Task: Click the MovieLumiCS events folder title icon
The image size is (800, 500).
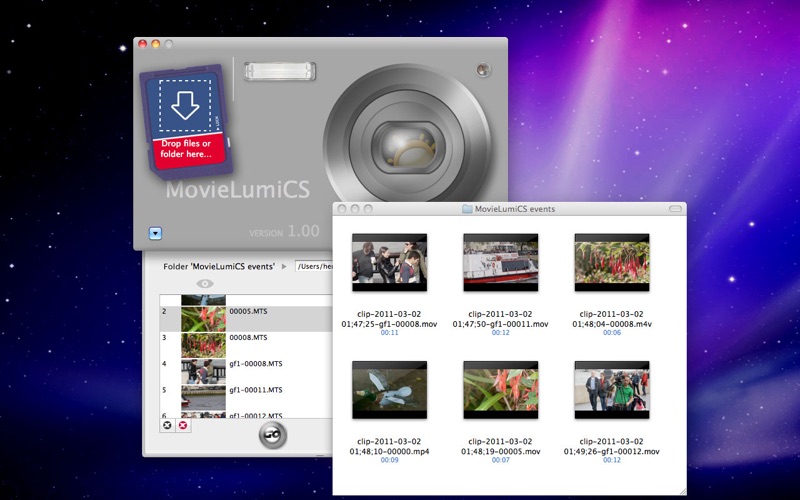Action: pyautogui.click(x=467, y=209)
